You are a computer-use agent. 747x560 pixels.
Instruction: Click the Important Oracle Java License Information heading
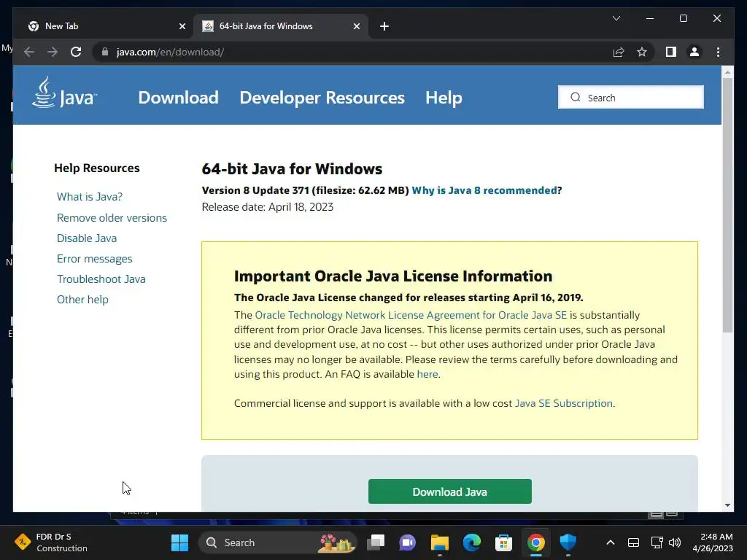pyautogui.click(x=393, y=276)
